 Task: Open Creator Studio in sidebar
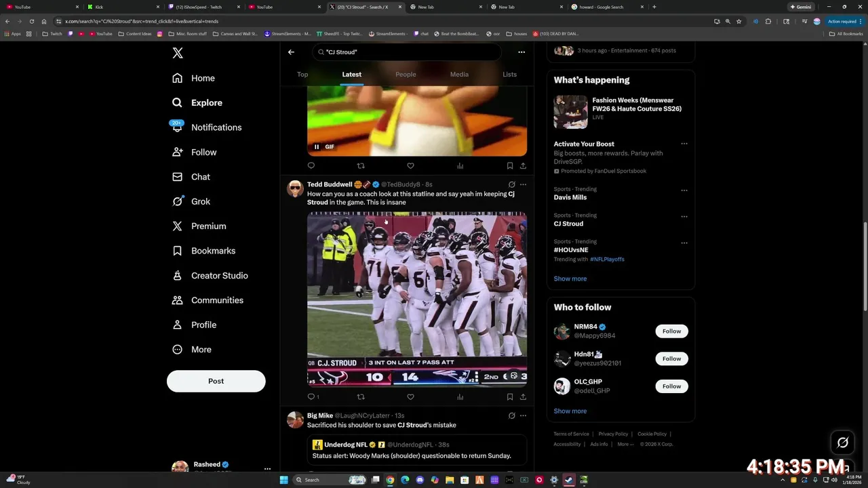[210, 276]
